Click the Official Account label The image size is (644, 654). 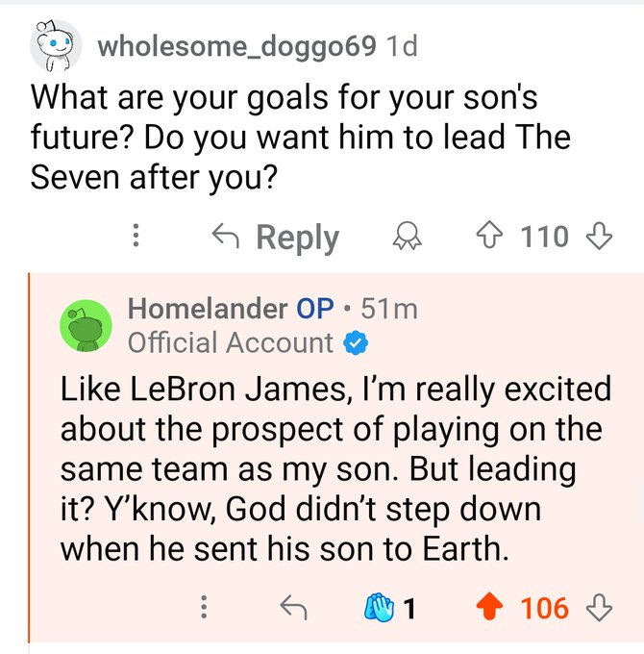click(231, 342)
